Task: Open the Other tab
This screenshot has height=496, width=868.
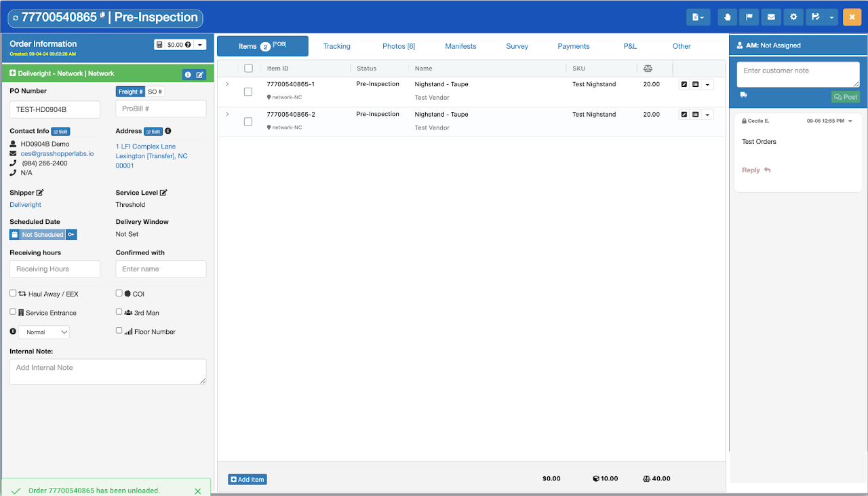Action: 682,46
